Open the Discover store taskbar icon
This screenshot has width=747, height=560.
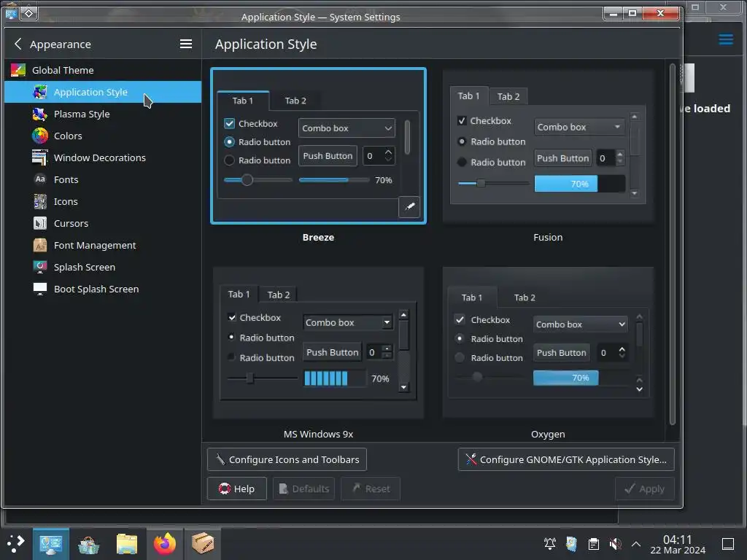[x=88, y=544]
